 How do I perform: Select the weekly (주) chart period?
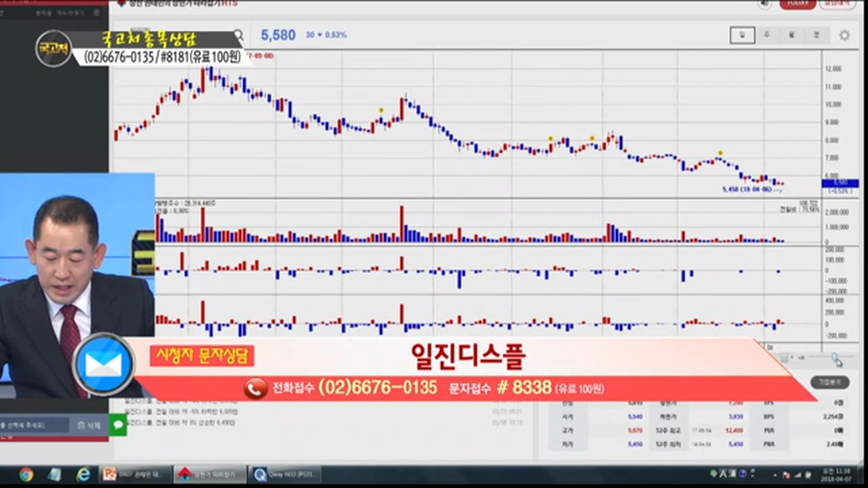coord(767,35)
